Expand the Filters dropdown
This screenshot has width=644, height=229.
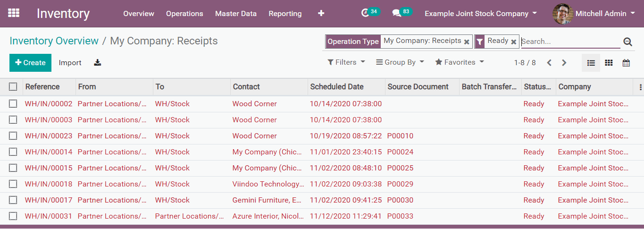tap(346, 62)
